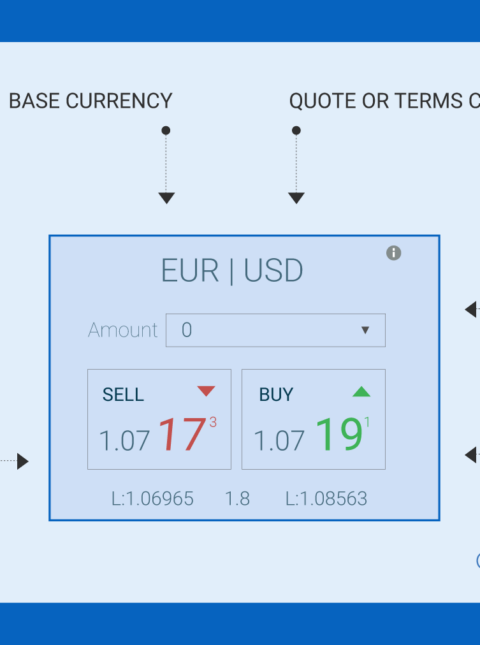
Task: Click the BASE CURRENCY label
Action: pyautogui.click(x=90, y=101)
